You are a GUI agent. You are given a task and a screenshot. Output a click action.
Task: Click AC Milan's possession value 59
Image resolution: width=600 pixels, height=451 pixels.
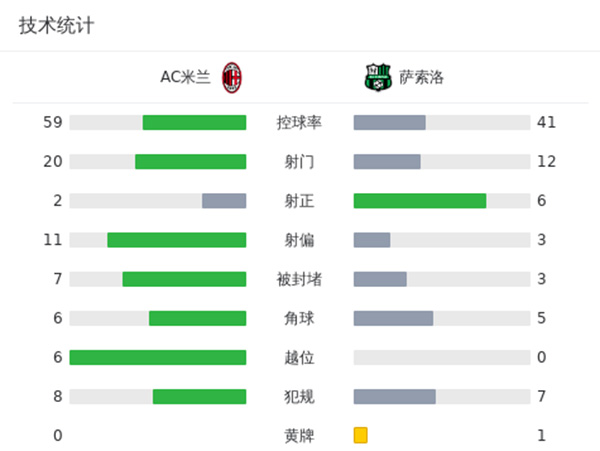pos(53,122)
